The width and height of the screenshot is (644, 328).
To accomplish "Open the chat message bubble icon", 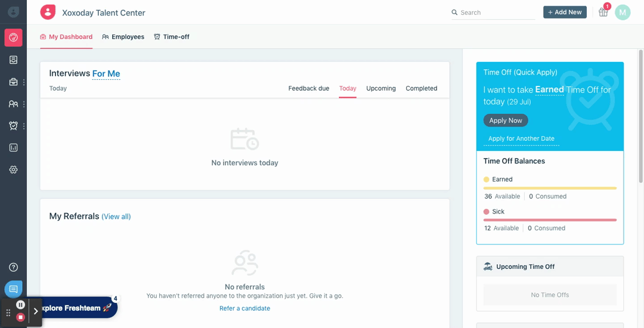I will pos(13,289).
